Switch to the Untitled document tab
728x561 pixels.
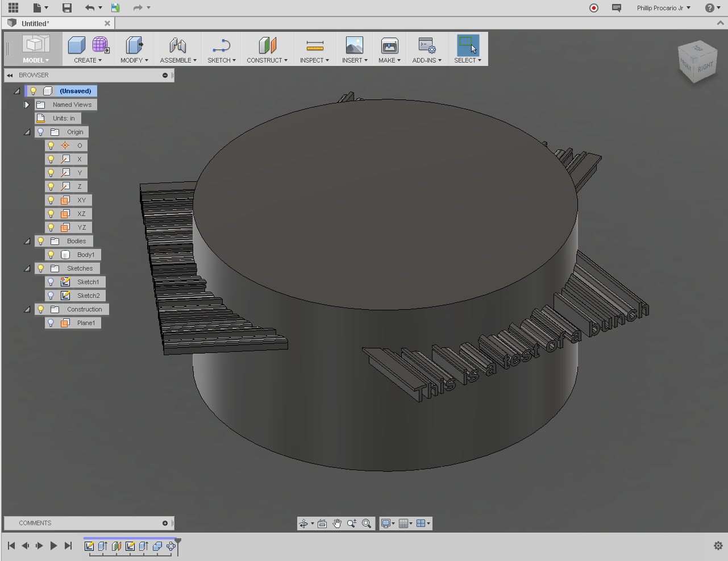34,23
